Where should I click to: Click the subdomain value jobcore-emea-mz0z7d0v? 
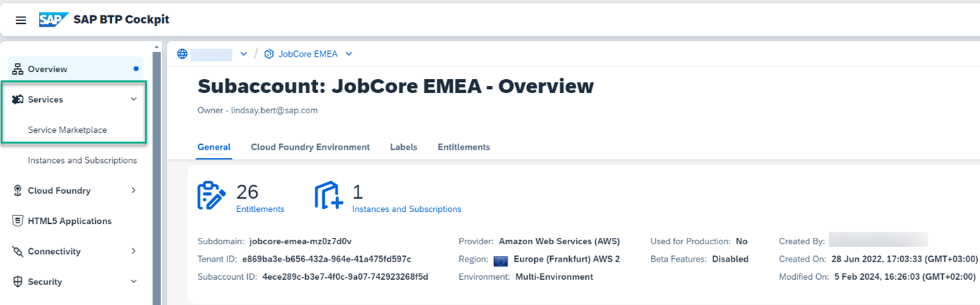300,241
